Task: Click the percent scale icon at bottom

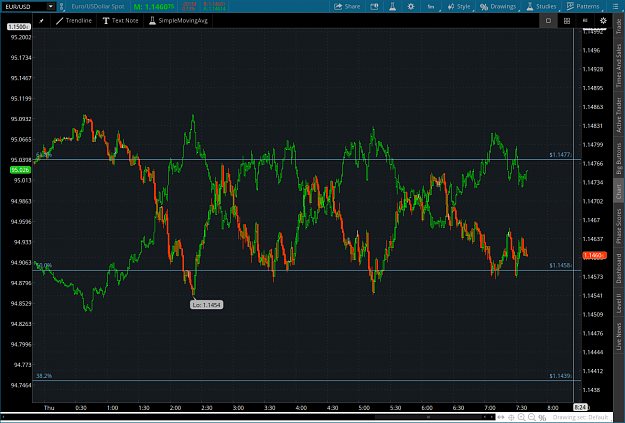Action: click(x=542, y=418)
